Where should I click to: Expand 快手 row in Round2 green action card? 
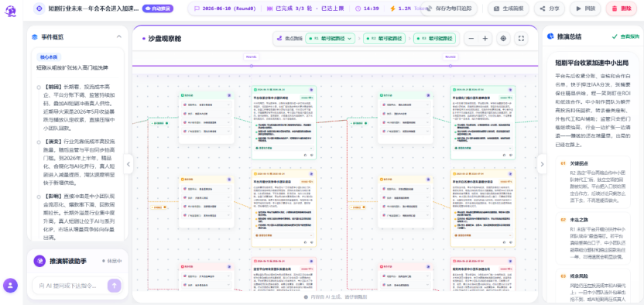tap(406, 113)
